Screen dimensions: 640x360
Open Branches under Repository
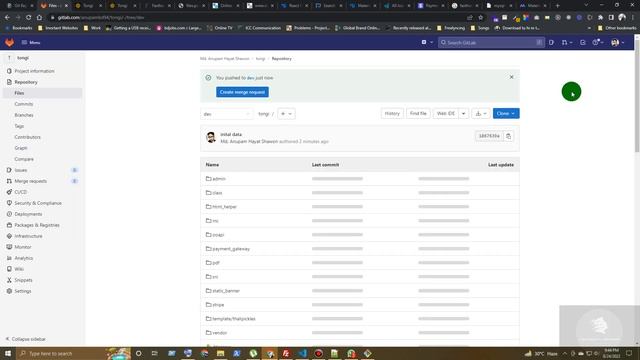(x=24, y=115)
